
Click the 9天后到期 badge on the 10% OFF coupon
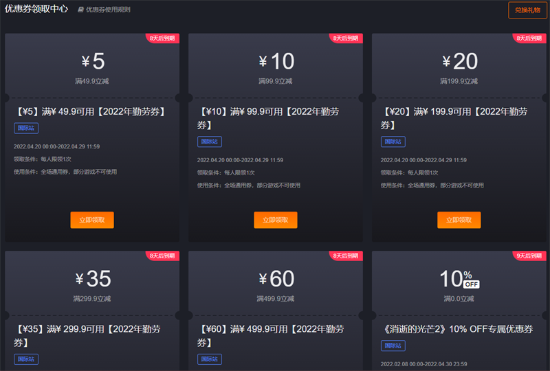click(529, 256)
